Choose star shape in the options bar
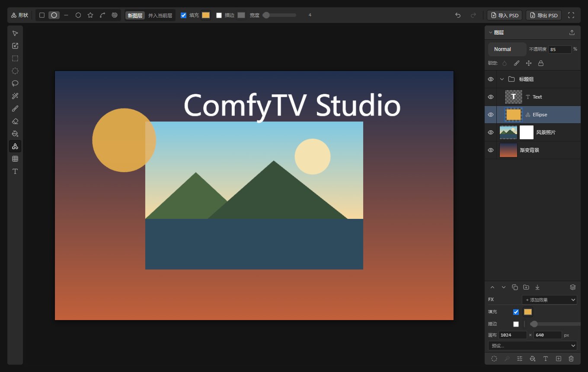Screen dimensions: 588x372 coord(90,15)
